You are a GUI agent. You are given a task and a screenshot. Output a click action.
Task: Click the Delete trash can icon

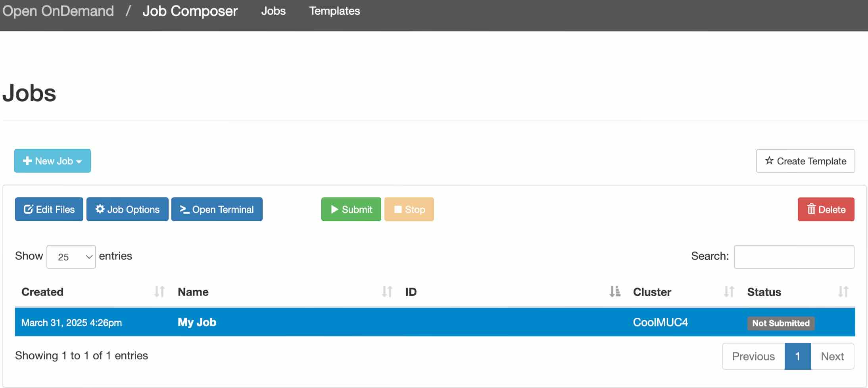coord(811,209)
